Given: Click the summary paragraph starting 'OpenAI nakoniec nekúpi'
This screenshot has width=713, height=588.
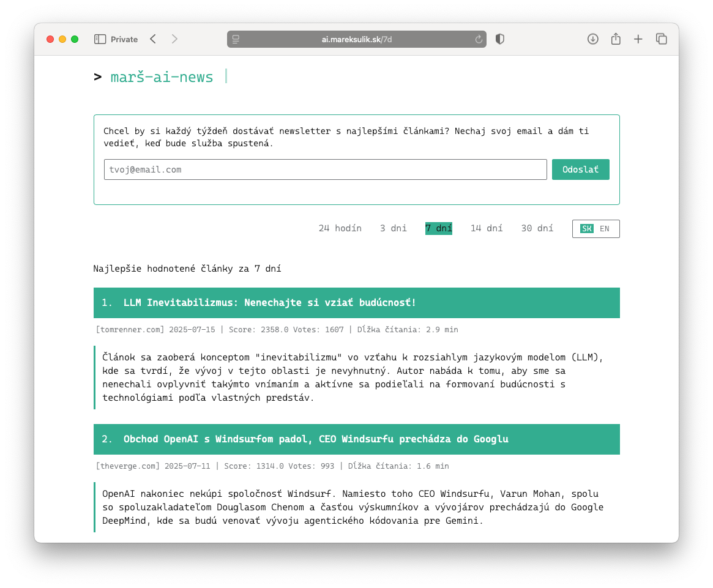Looking at the screenshot, I should coord(353,507).
